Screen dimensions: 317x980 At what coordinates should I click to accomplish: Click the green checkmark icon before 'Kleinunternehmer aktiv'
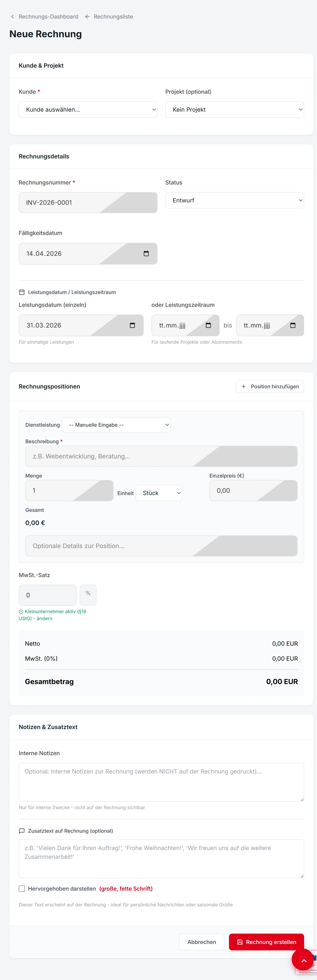point(22,611)
